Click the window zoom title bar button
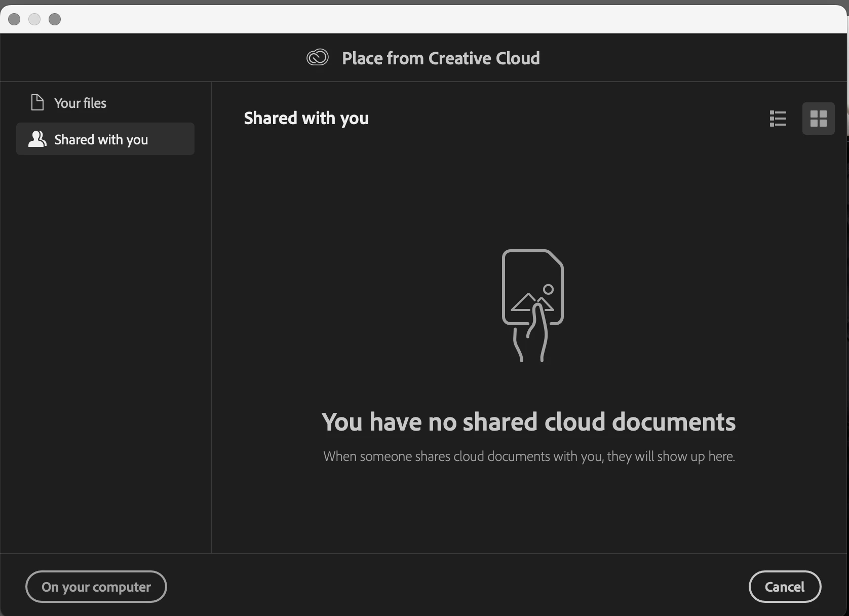 pyautogui.click(x=55, y=19)
